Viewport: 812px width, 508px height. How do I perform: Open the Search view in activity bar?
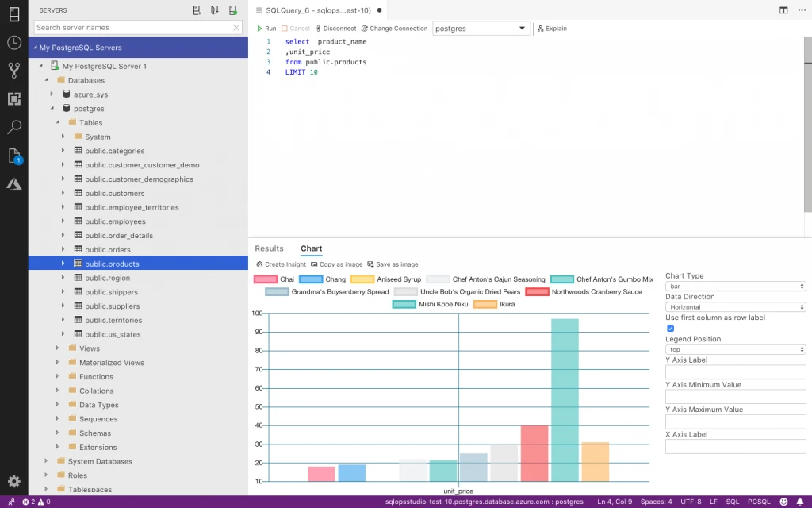[13, 127]
